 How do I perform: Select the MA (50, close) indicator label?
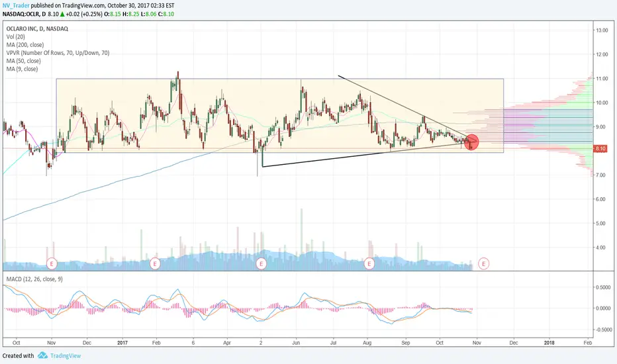(23, 61)
